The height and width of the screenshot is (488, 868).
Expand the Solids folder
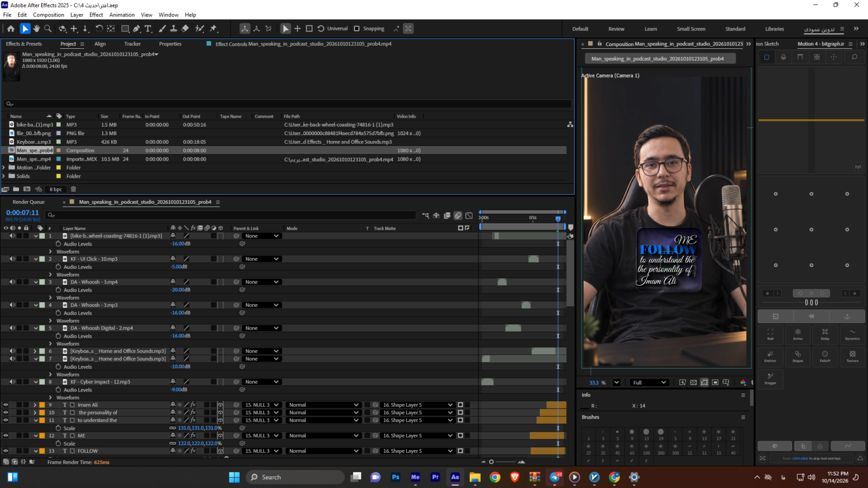tap(4, 176)
